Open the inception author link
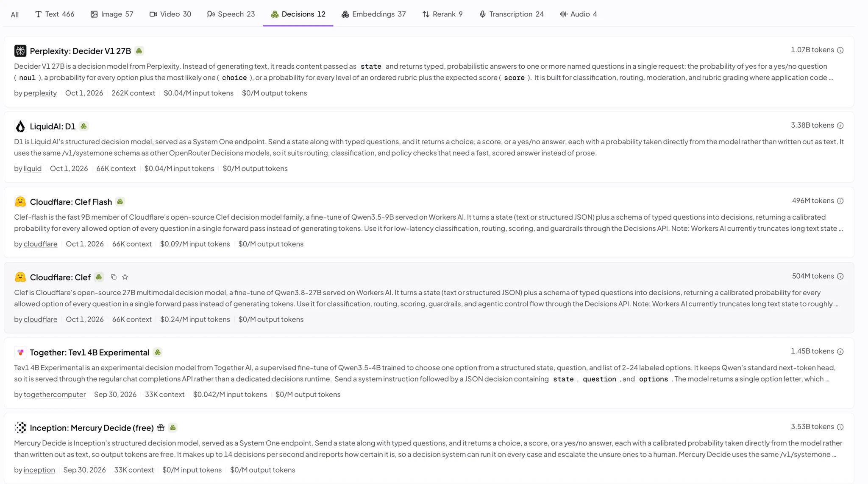The image size is (868, 484). pos(39,470)
